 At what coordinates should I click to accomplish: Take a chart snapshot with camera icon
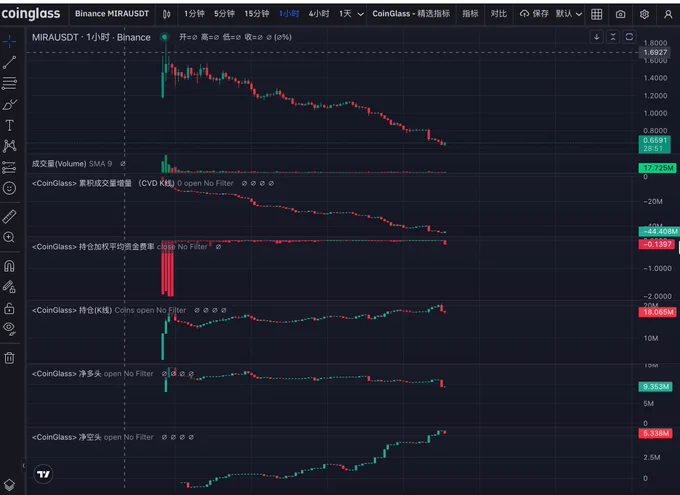tap(621, 14)
